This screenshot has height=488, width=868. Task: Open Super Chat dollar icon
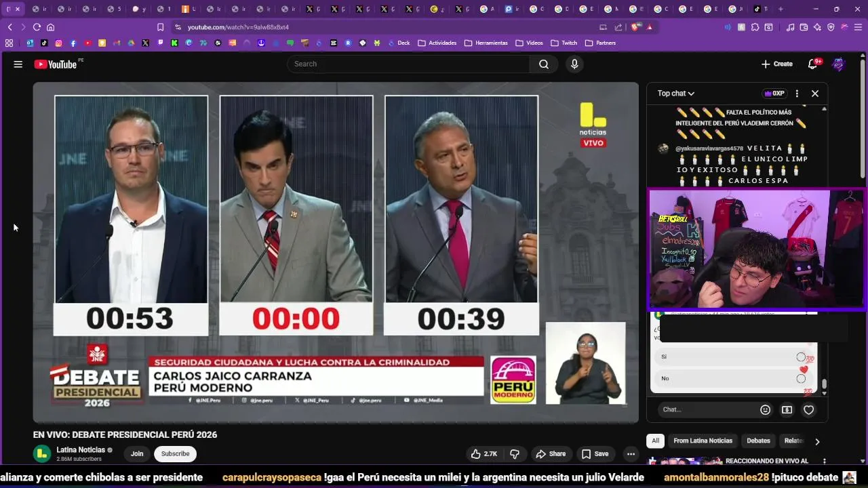click(787, 409)
